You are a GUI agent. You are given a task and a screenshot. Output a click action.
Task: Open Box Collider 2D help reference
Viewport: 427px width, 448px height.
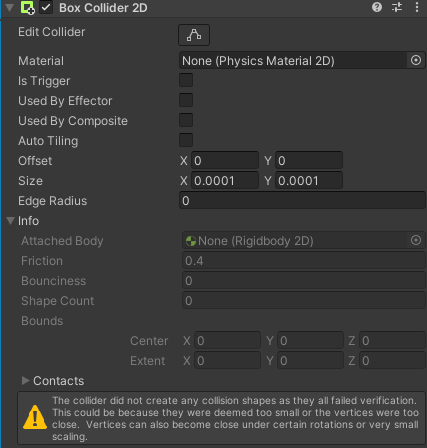(377, 7)
